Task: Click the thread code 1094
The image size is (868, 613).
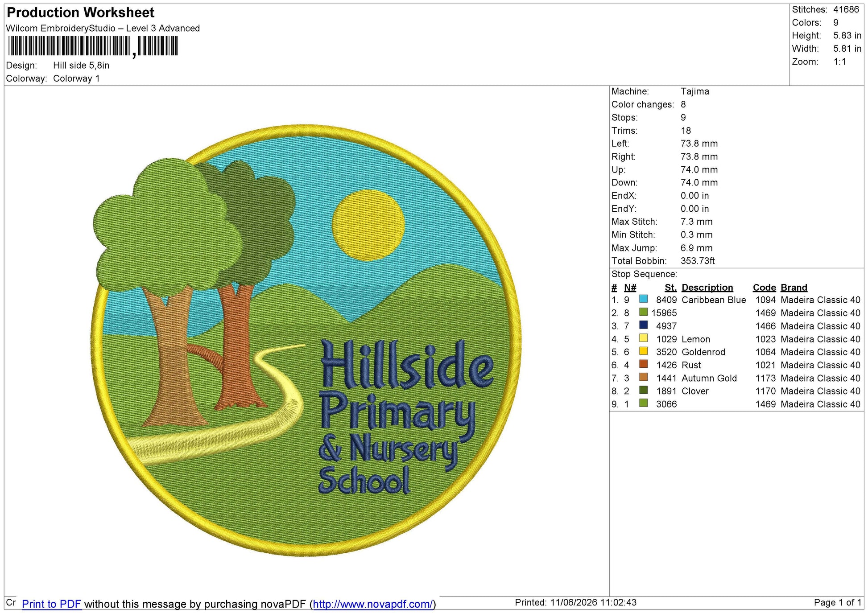Action: click(765, 300)
